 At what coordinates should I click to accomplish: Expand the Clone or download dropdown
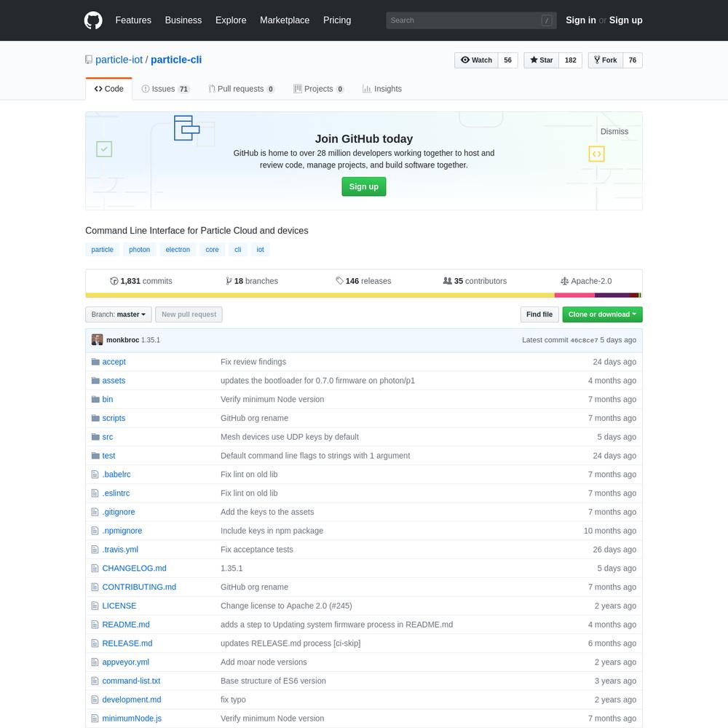coord(602,314)
